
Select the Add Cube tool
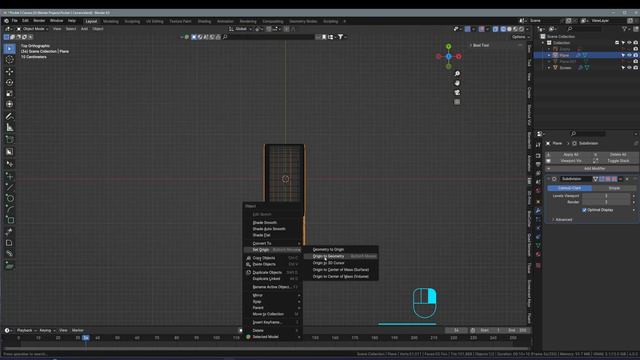click(x=9, y=140)
